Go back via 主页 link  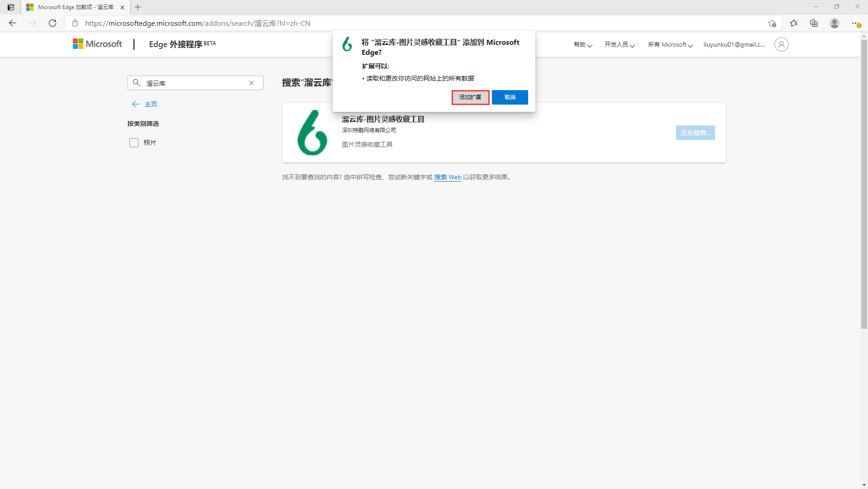[151, 104]
